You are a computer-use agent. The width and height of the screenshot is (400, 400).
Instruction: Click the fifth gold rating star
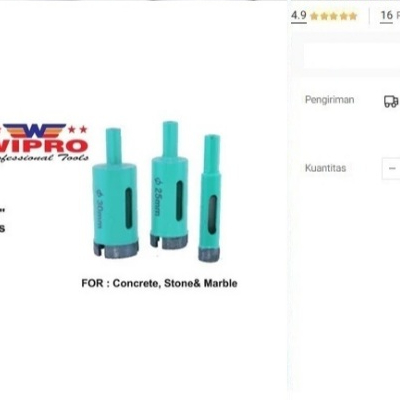click(x=353, y=16)
